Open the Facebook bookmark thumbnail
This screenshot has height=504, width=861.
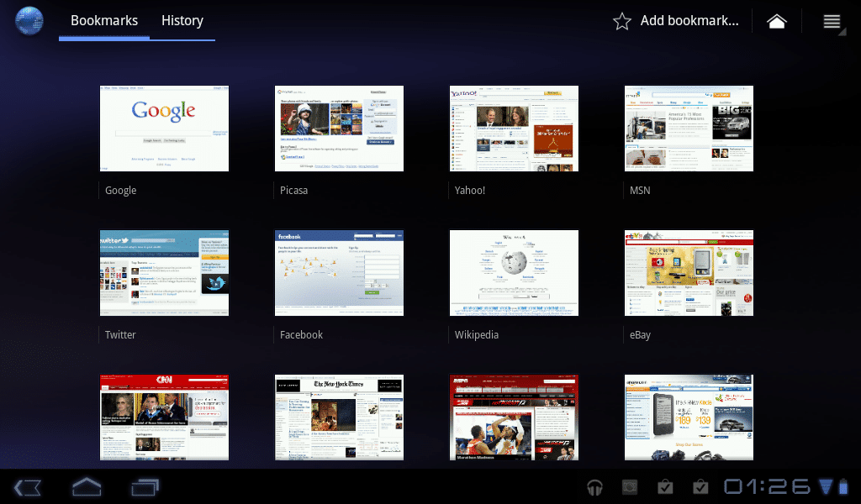[x=339, y=272]
